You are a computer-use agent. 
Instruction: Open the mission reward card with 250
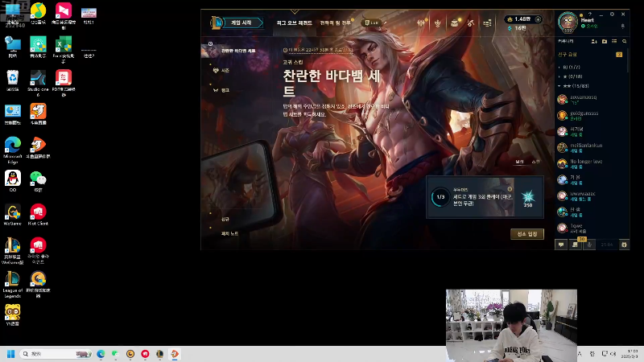pos(528,197)
